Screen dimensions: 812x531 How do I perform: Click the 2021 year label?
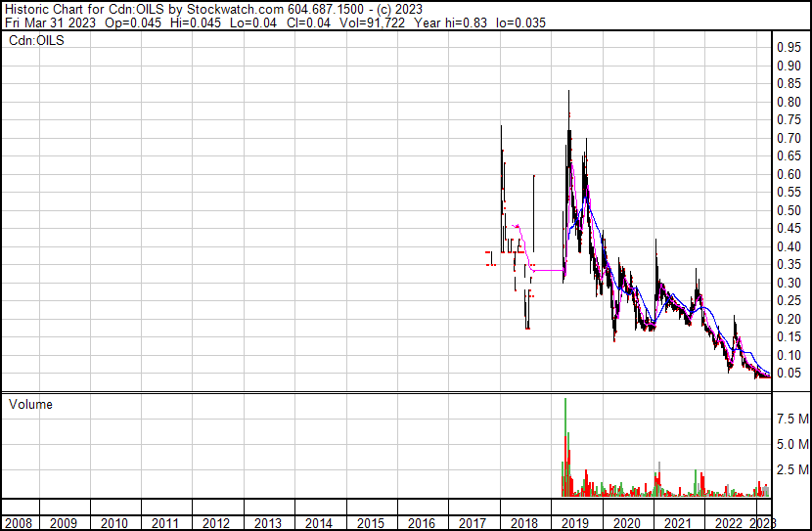677,523
